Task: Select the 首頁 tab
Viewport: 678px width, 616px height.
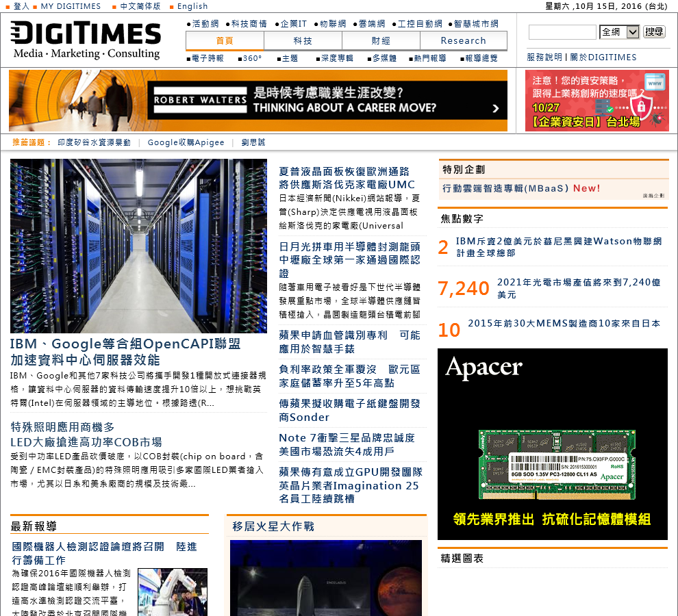Action: pos(225,40)
